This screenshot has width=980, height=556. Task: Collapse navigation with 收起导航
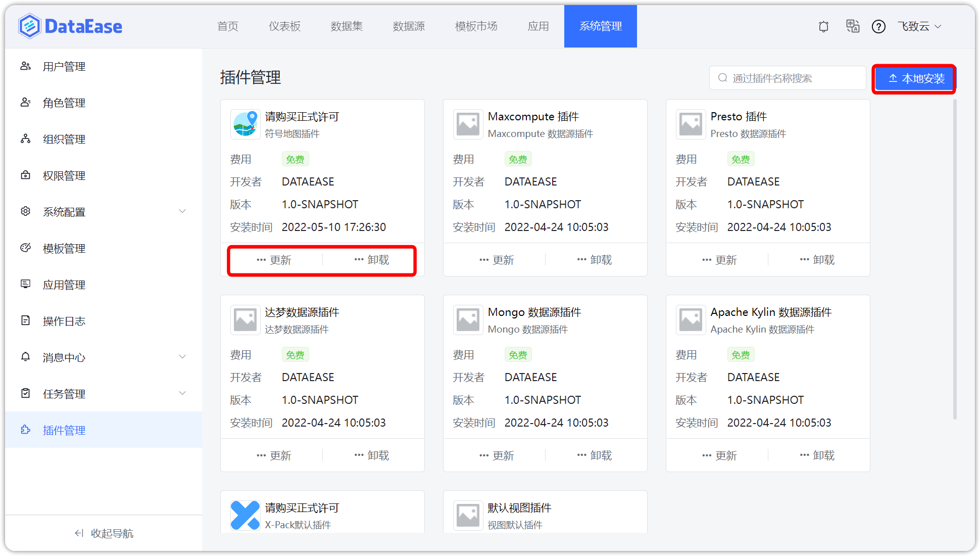(104, 533)
